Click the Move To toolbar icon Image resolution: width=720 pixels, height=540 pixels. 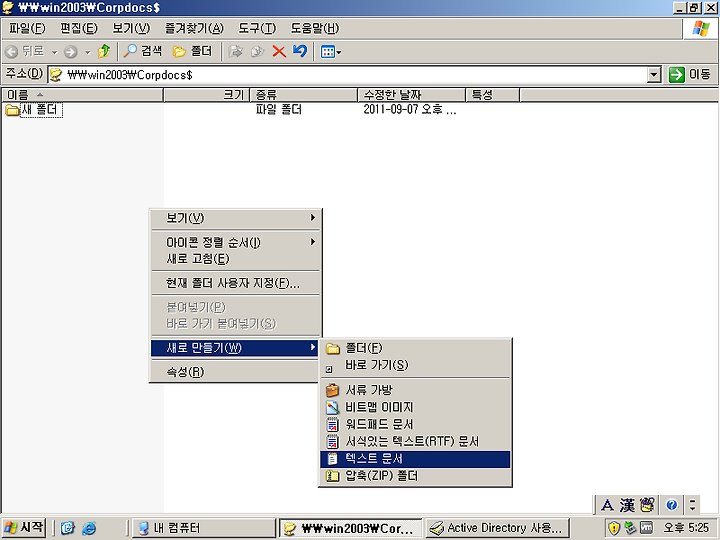pos(236,51)
